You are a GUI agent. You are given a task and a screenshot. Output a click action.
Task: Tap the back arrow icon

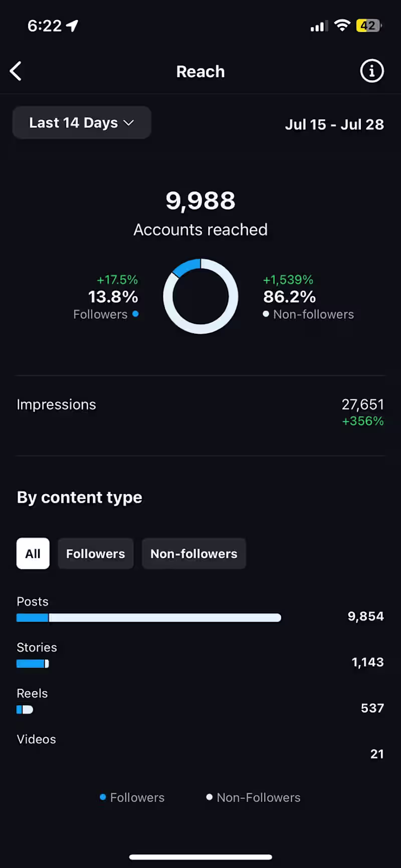click(x=16, y=71)
